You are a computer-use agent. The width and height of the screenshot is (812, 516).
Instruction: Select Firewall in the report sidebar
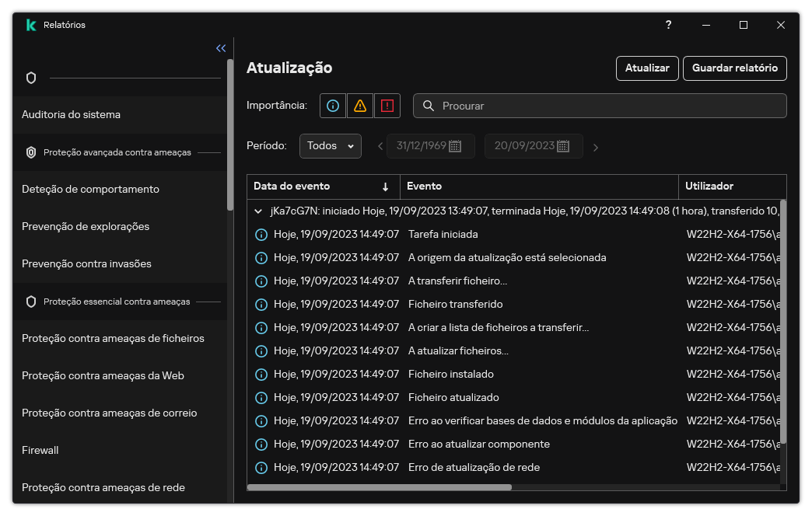40,450
